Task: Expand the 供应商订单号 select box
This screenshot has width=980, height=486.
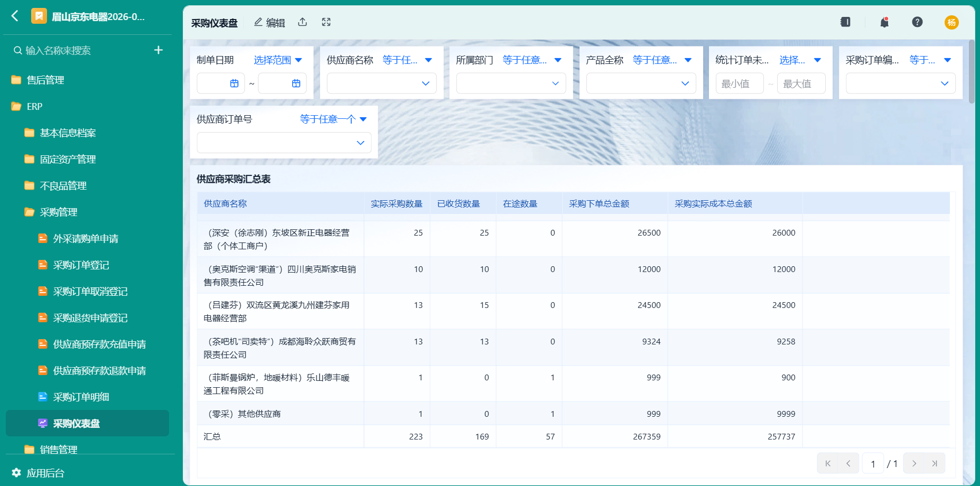Action: click(x=284, y=143)
